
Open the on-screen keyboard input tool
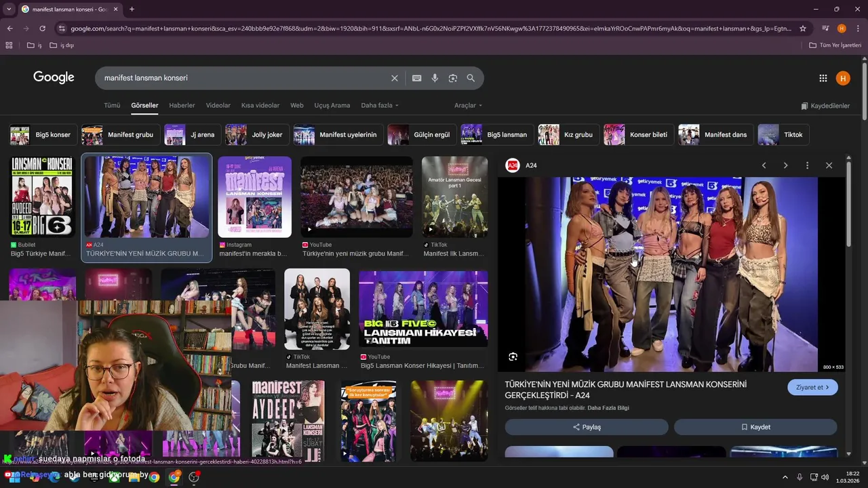pyautogui.click(x=417, y=78)
